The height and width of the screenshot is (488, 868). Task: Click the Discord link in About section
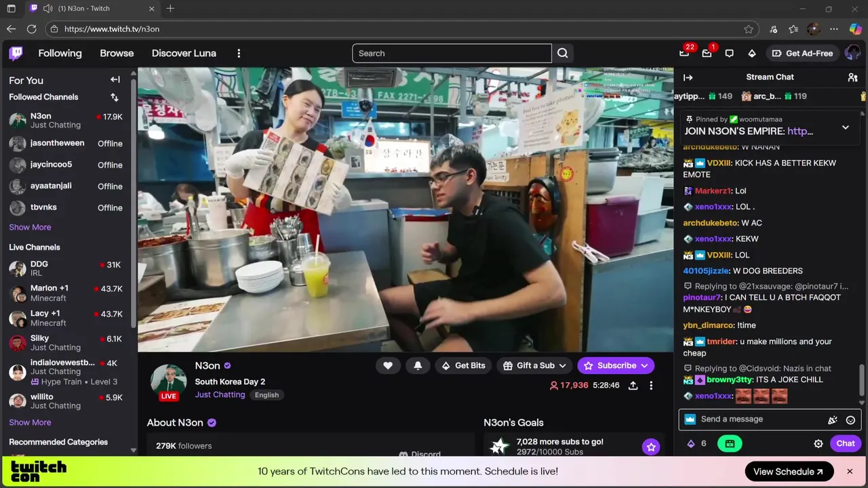420,454
